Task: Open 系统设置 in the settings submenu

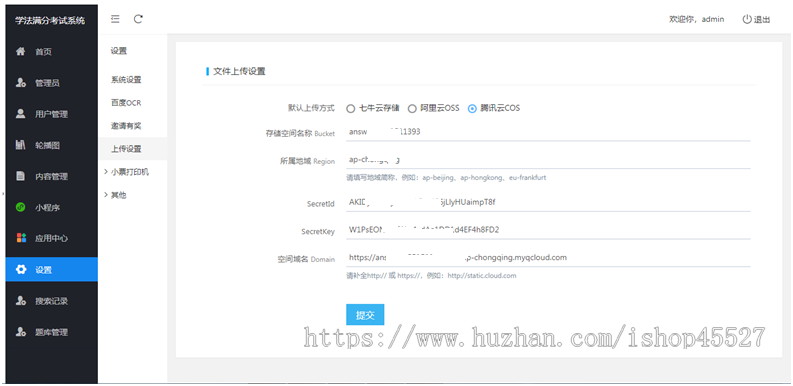Action: [x=126, y=80]
